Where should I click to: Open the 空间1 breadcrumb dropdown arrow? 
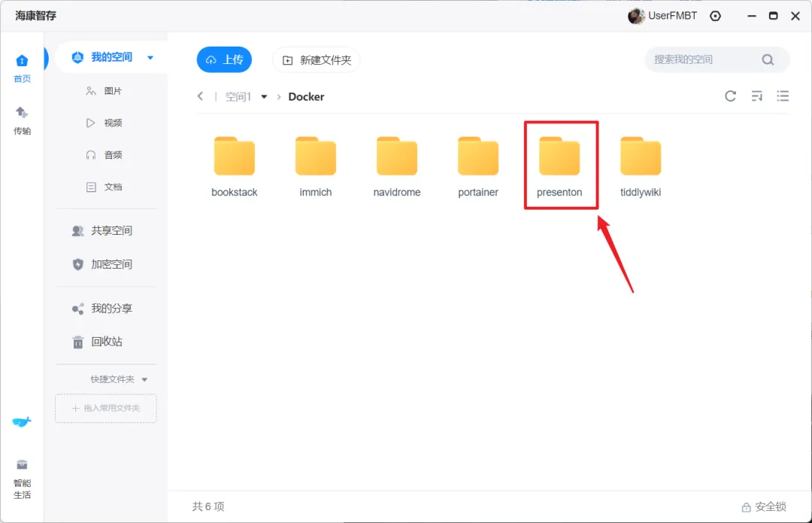click(x=264, y=97)
